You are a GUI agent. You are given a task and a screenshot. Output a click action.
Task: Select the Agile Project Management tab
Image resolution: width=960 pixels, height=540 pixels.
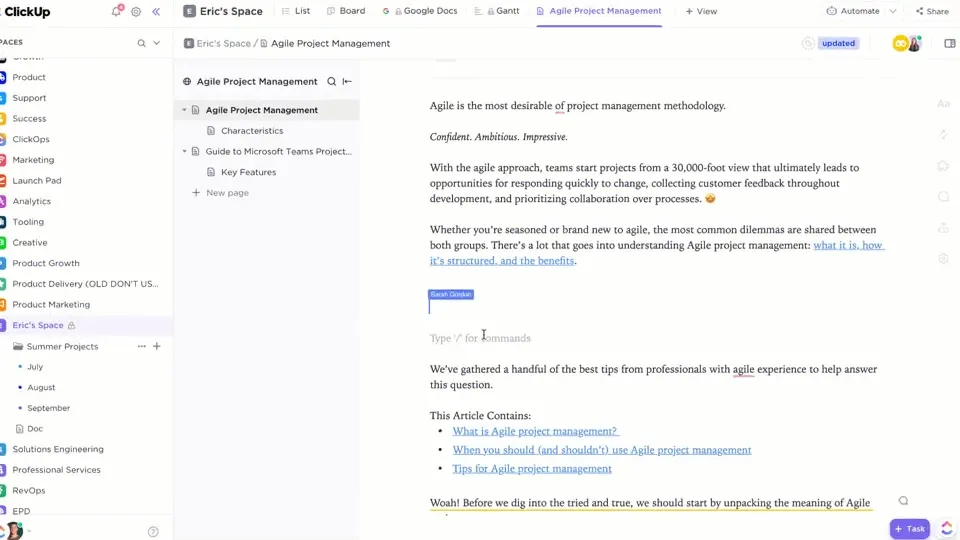pos(599,11)
